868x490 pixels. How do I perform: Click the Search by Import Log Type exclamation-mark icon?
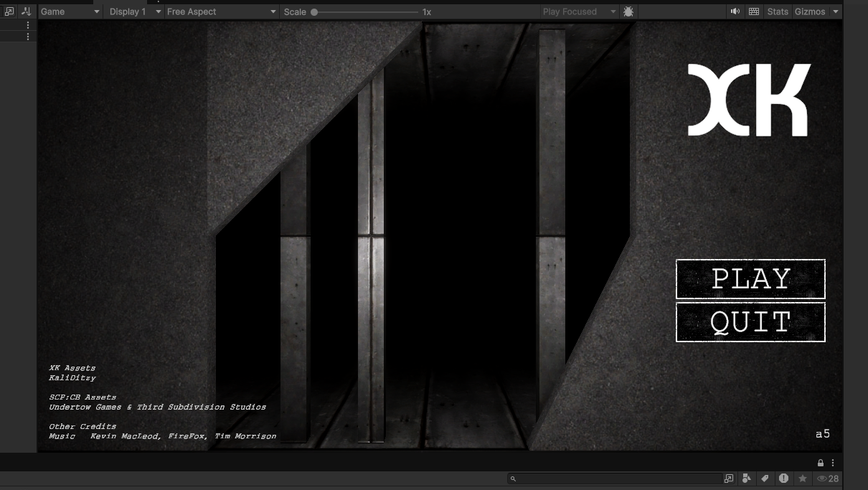pyautogui.click(x=783, y=479)
